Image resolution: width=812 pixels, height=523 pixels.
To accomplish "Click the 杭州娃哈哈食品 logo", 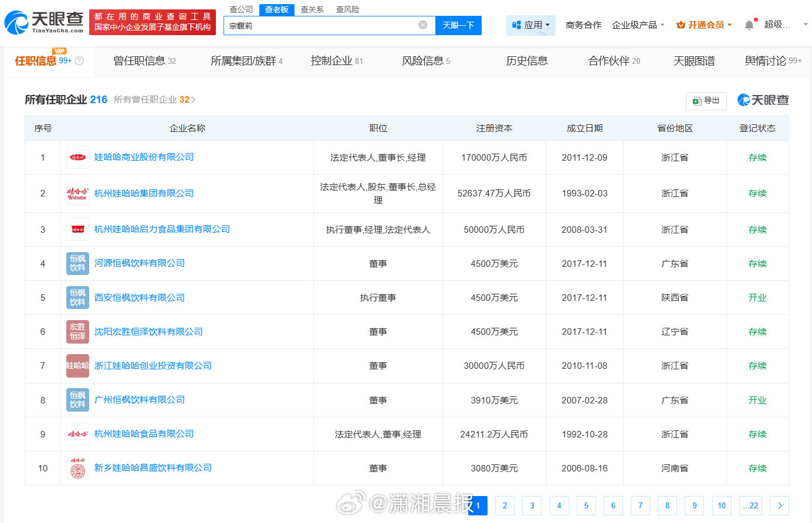I will [77, 434].
